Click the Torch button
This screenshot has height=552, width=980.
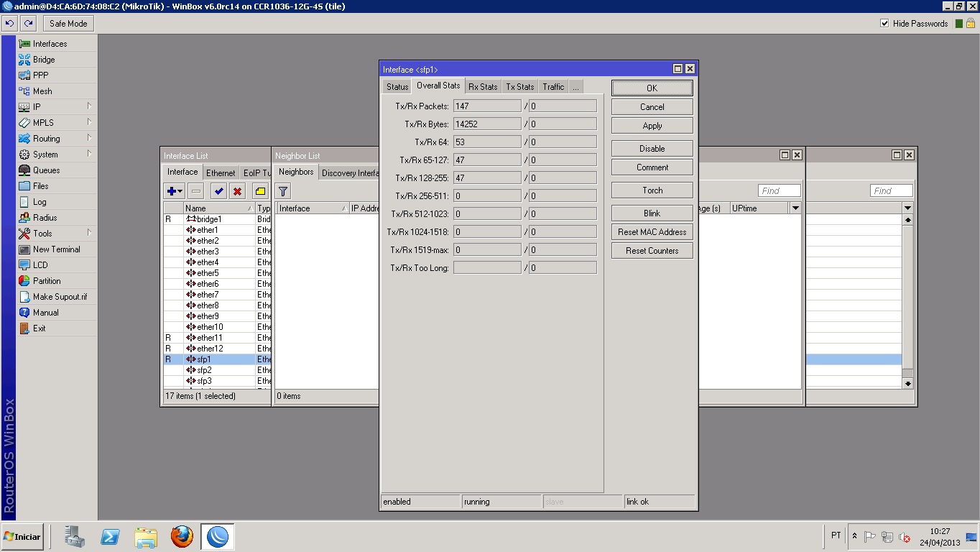coord(652,190)
